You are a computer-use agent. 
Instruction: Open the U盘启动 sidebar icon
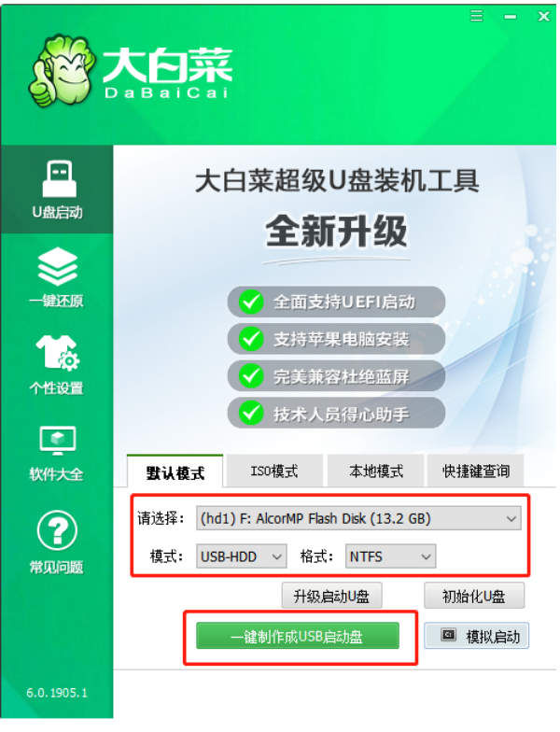(x=59, y=179)
